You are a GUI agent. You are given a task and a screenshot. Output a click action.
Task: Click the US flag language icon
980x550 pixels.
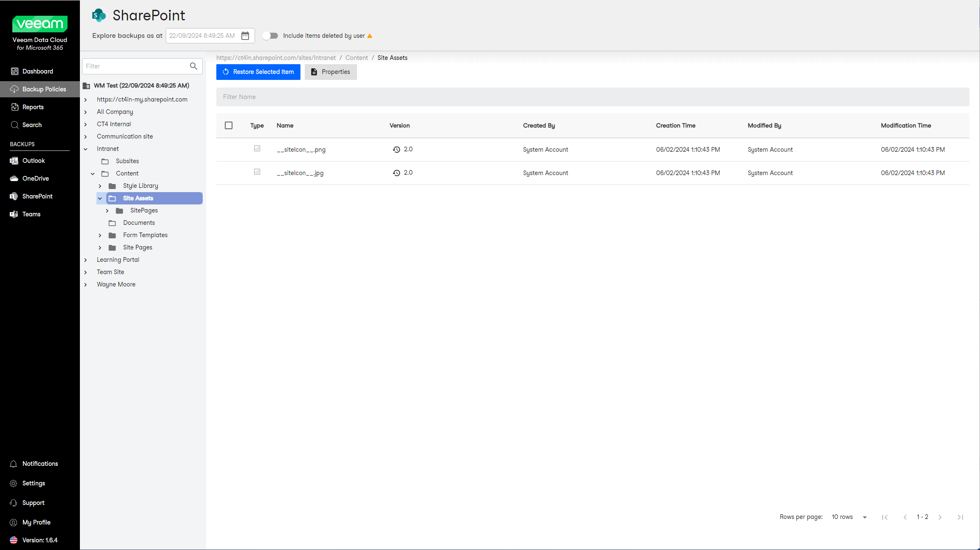(14, 540)
